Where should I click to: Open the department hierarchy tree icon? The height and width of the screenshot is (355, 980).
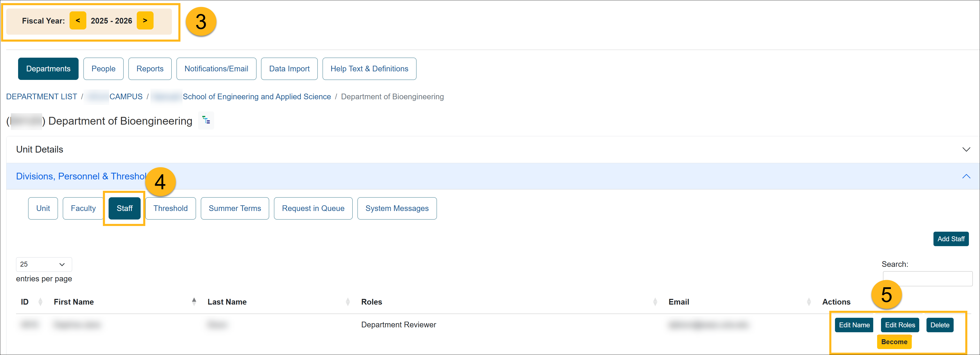[x=206, y=120]
